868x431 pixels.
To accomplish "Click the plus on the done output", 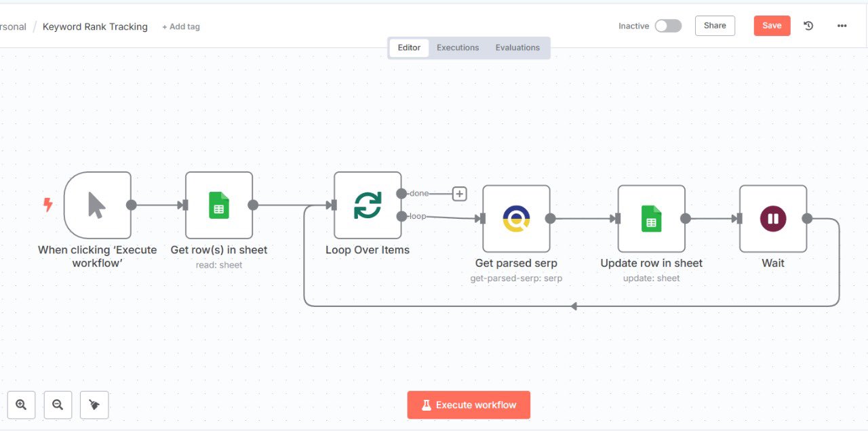I will (x=459, y=194).
